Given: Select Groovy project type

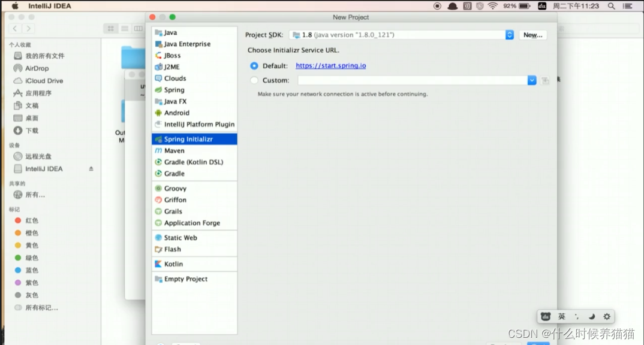Looking at the screenshot, I should (194, 188).
